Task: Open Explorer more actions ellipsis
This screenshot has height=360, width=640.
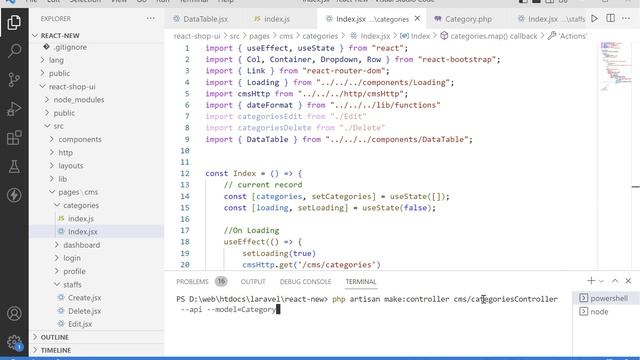Action: click(x=151, y=19)
